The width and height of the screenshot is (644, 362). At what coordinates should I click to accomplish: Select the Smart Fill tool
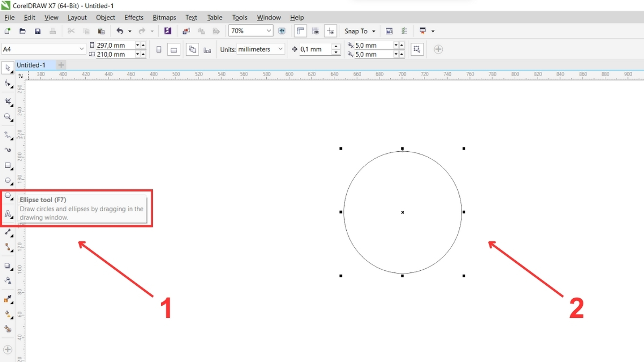(x=8, y=329)
